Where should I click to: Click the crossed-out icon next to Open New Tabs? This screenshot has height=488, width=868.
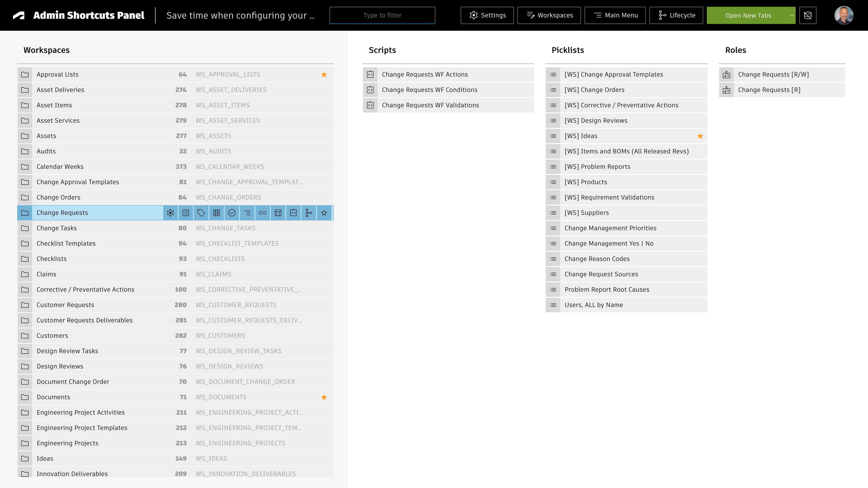tap(808, 16)
